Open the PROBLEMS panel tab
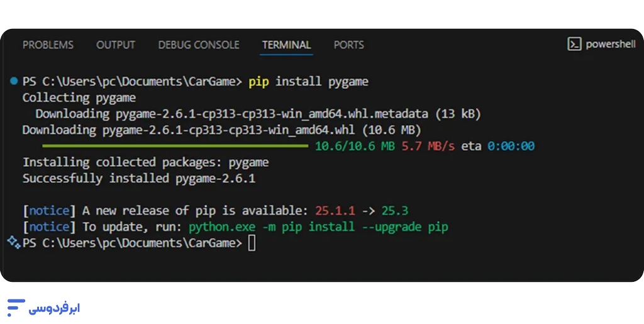Viewport: 644px width, 324px height. (x=48, y=45)
